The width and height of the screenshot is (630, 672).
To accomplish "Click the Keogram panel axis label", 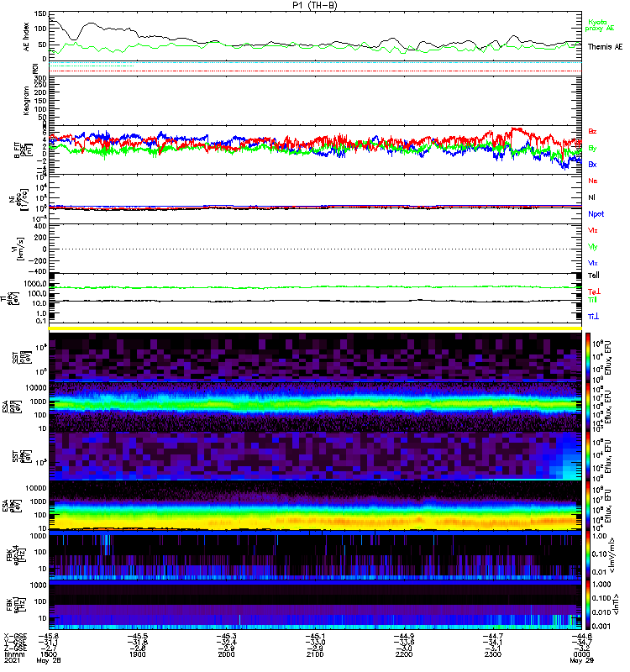I will [26, 100].
